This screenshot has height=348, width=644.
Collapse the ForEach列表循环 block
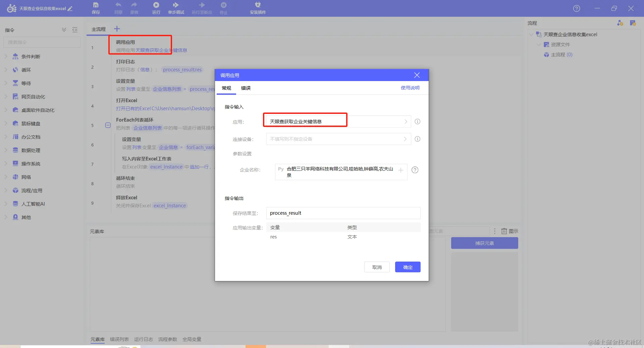pyautogui.click(x=108, y=125)
